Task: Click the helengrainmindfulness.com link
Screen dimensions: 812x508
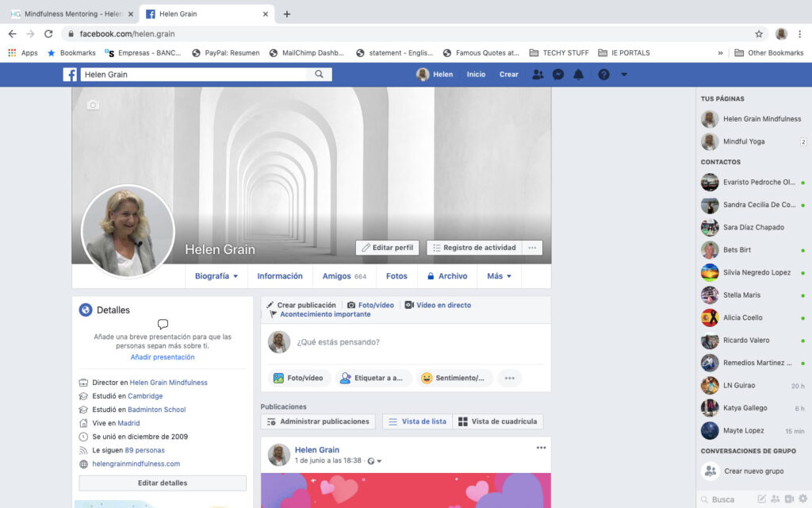Action: 136,464
